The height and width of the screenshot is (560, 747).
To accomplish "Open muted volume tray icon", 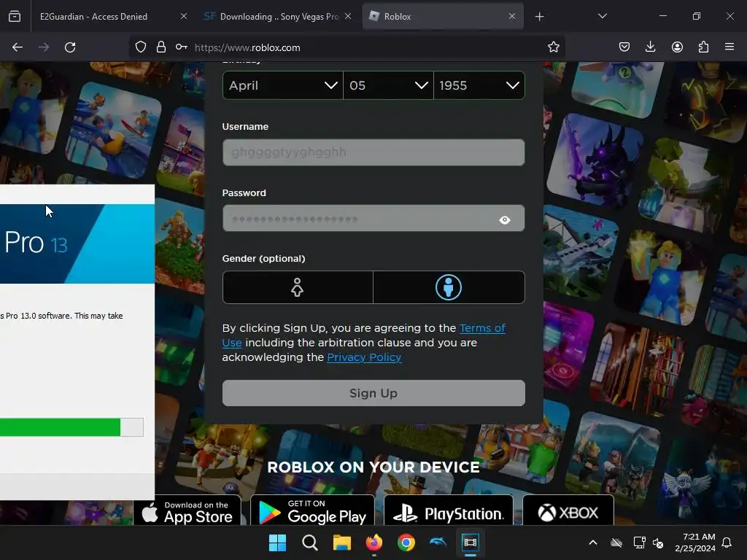I will [x=658, y=542].
